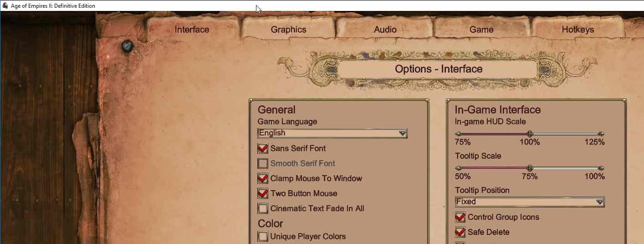Uncheck Clamp Mouse To Window
The image size is (644, 244).
point(263,178)
